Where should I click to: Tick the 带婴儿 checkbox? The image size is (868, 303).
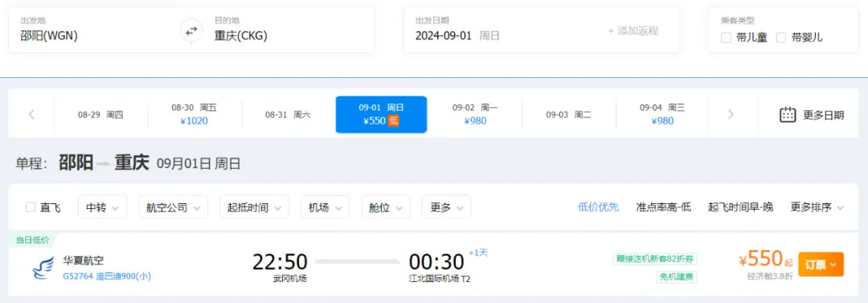[781, 38]
